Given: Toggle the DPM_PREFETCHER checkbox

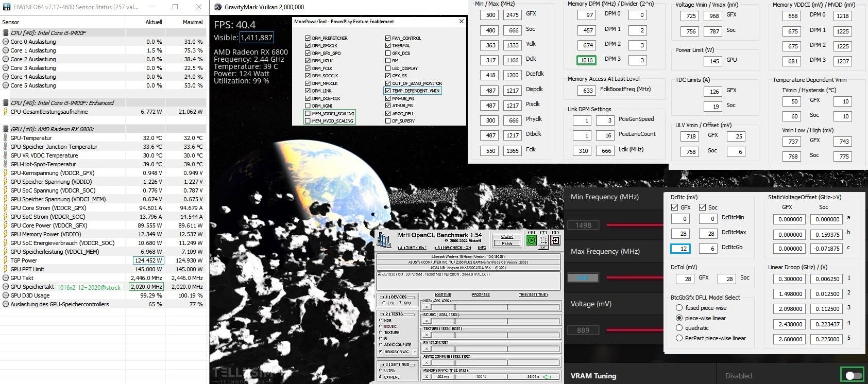Looking at the screenshot, I should pyautogui.click(x=308, y=38).
